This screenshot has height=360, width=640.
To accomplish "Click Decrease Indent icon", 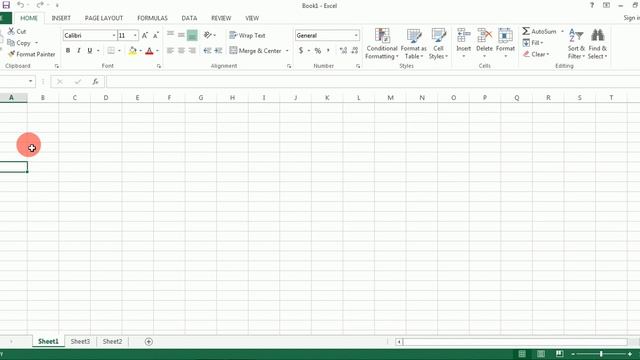I will [207, 51].
